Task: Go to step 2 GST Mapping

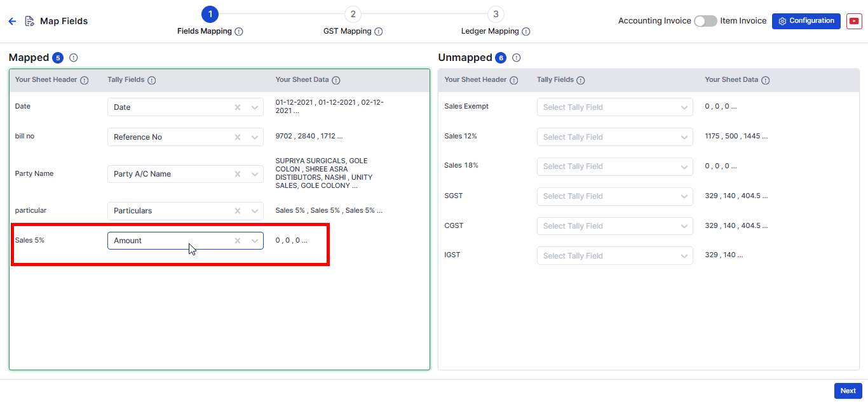Action: click(353, 13)
